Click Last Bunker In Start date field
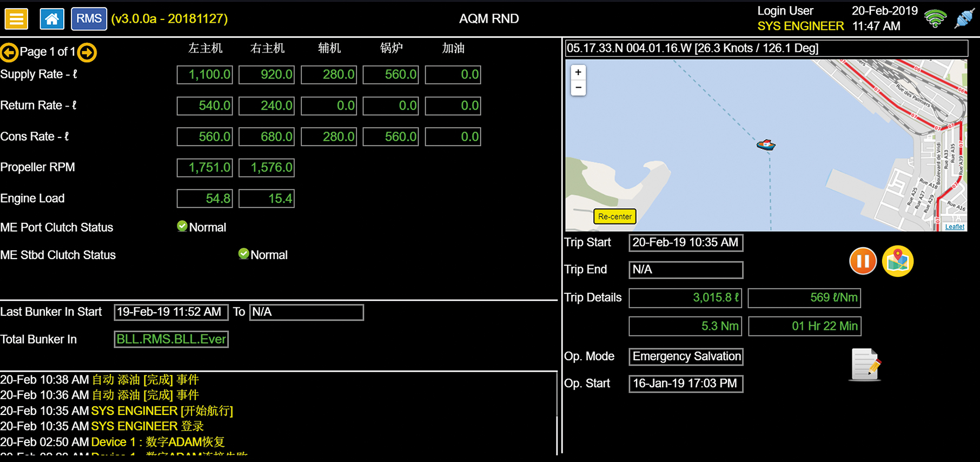This screenshot has width=980, height=462. 171,312
